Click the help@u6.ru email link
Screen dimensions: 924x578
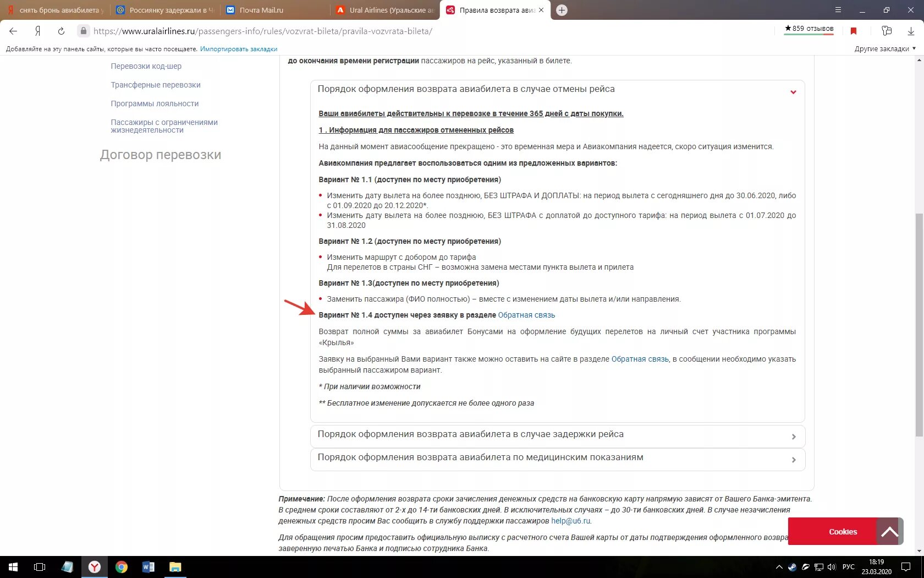(570, 521)
